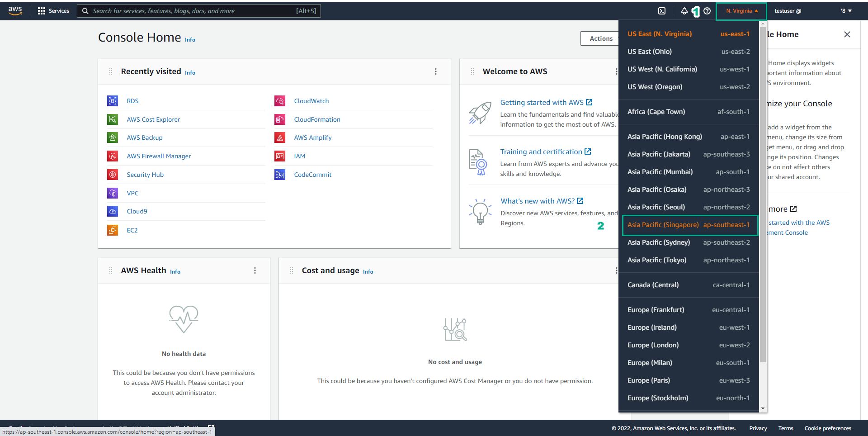This screenshot has width=868, height=436.
Task: Select US East (N. Virginia) region
Action: pyautogui.click(x=689, y=34)
